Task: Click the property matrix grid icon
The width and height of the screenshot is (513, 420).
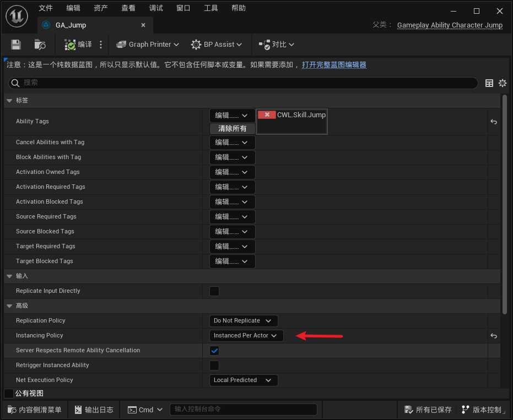Action: point(489,83)
